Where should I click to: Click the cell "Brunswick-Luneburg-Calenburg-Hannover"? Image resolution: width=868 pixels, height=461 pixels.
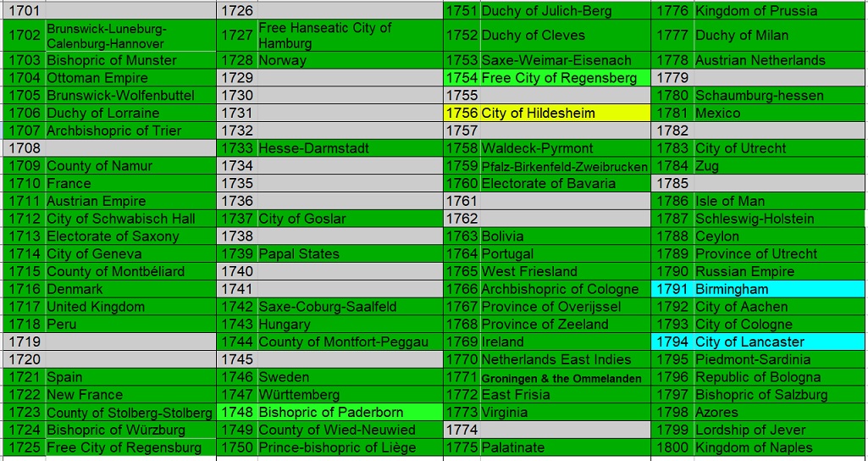(x=130, y=36)
